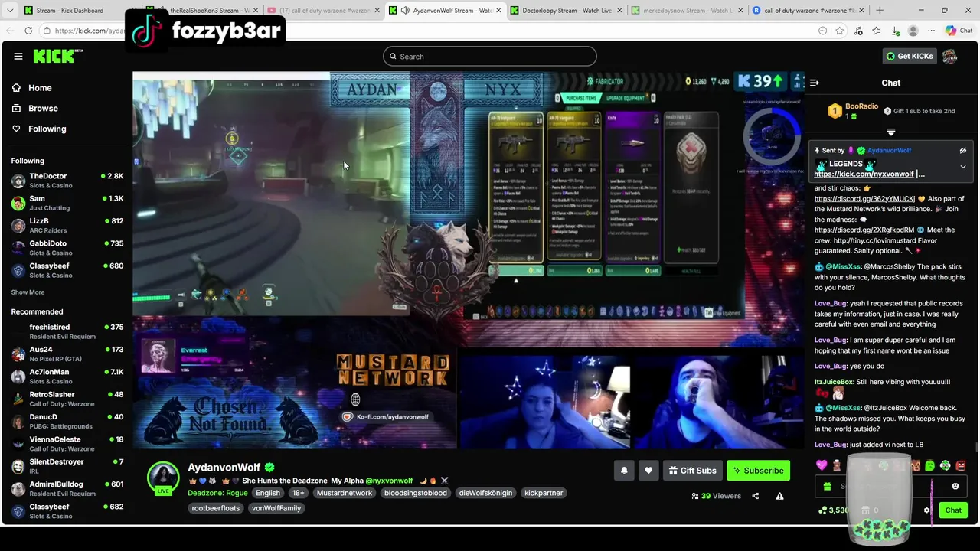Open GabbiDoto channel
Screen dimensions: 980x551
pos(67,248)
